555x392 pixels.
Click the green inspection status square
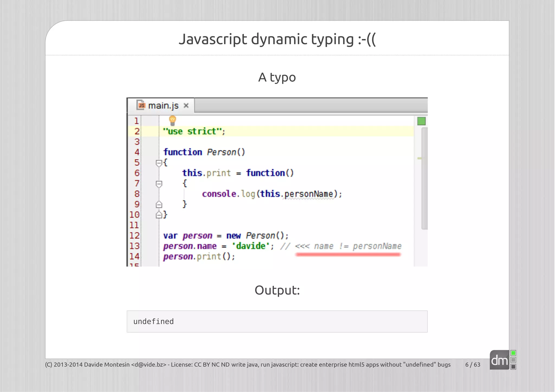coord(421,121)
